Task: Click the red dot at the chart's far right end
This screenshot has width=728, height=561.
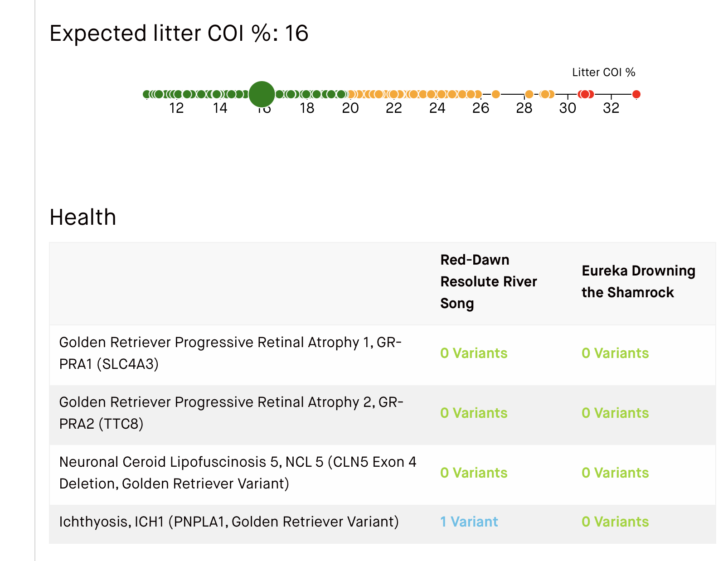Action: click(636, 94)
